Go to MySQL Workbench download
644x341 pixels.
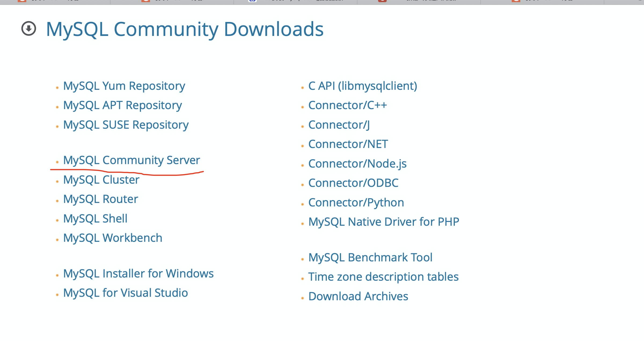(113, 238)
